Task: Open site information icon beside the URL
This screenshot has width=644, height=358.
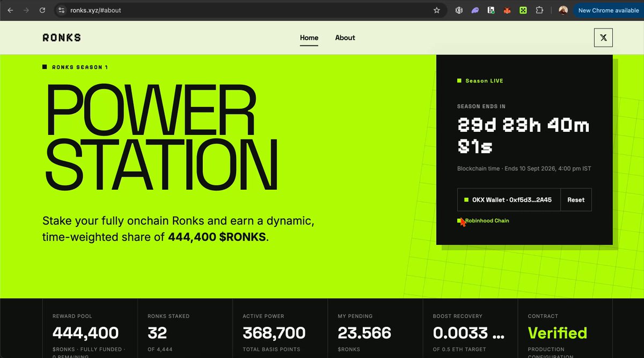Action: pyautogui.click(x=62, y=10)
